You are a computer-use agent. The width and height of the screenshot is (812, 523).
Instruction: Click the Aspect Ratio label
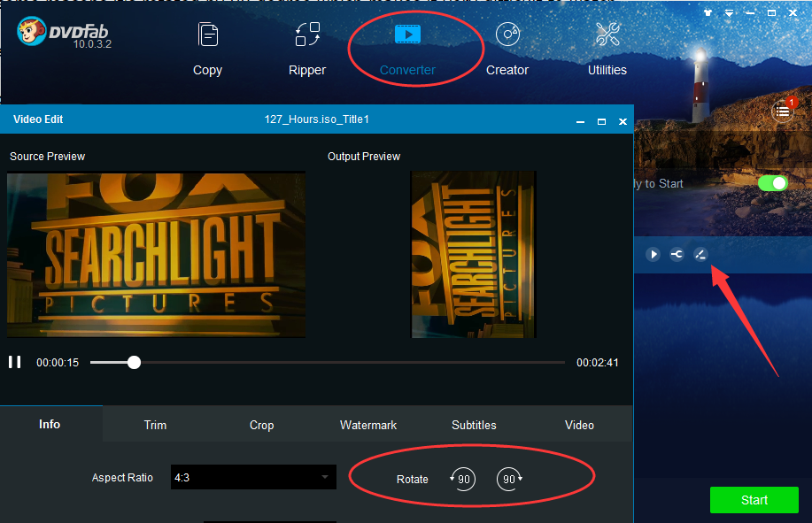(122, 478)
